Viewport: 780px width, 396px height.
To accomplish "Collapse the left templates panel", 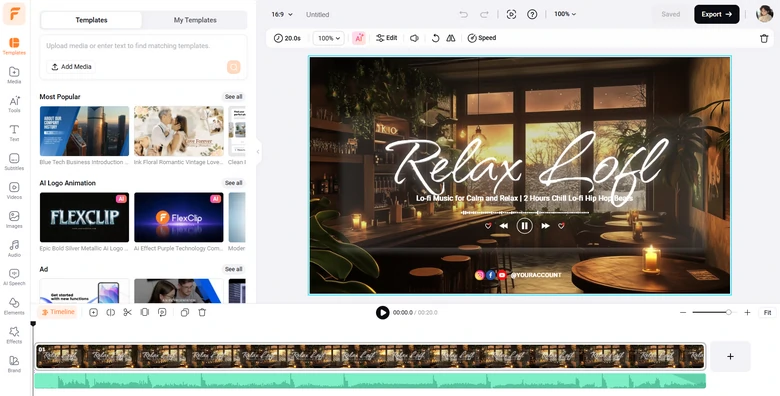I will (x=258, y=152).
